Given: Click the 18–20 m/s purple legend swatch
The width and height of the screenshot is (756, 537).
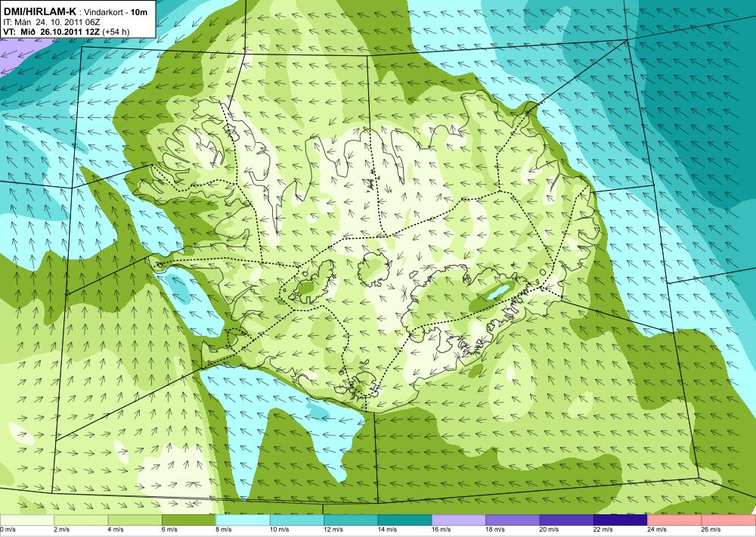Looking at the screenshot, I should [513, 520].
